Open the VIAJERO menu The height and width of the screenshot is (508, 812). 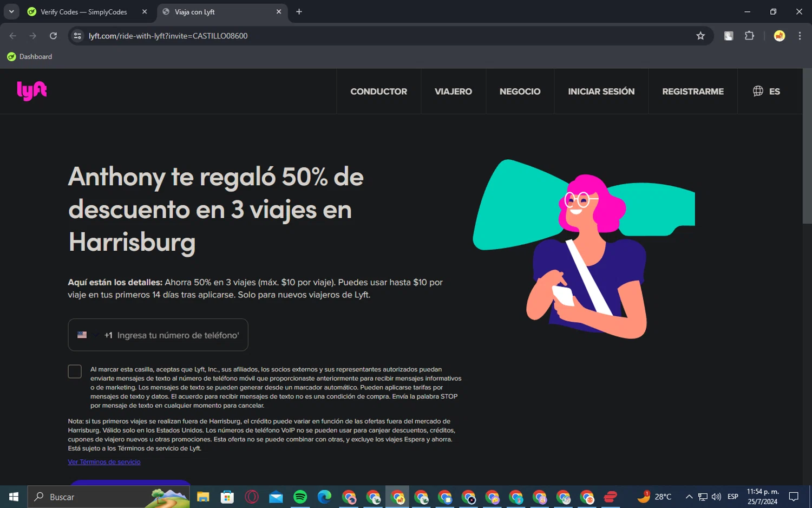pos(453,92)
